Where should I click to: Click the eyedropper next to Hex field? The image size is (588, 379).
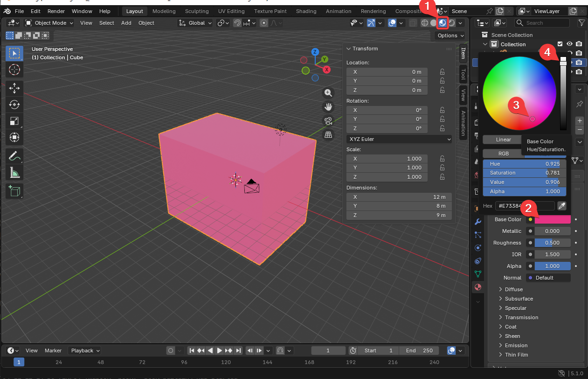tap(562, 206)
